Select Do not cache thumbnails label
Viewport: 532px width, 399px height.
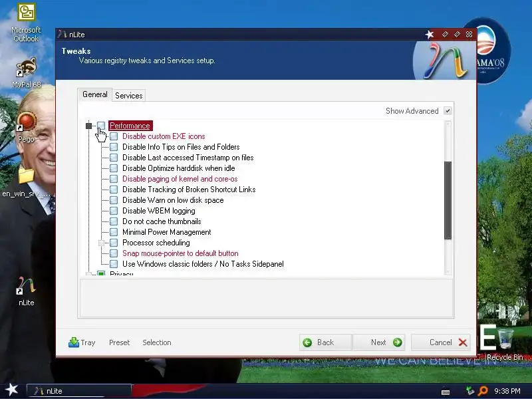pyautogui.click(x=162, y=221)
